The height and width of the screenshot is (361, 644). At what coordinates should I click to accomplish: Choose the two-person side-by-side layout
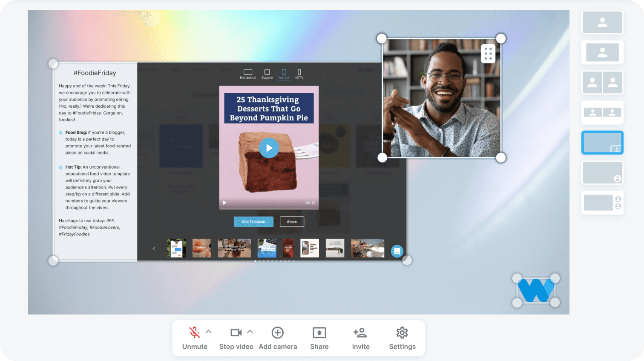(602, 83)
